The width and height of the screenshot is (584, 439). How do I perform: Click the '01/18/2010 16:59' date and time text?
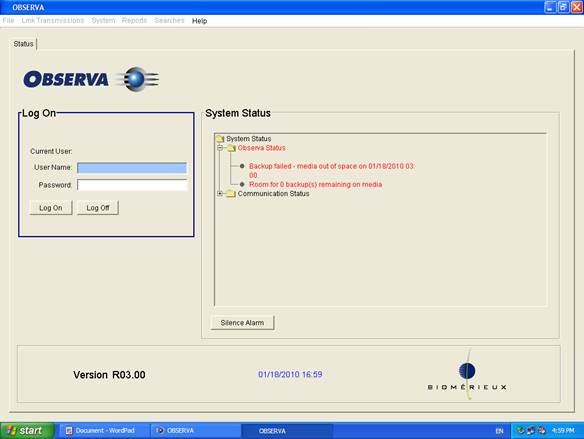click(290, 375)
